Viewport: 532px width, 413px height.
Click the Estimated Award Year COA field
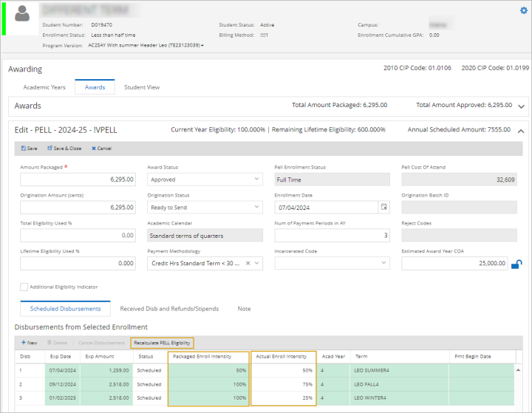point(454,263)
